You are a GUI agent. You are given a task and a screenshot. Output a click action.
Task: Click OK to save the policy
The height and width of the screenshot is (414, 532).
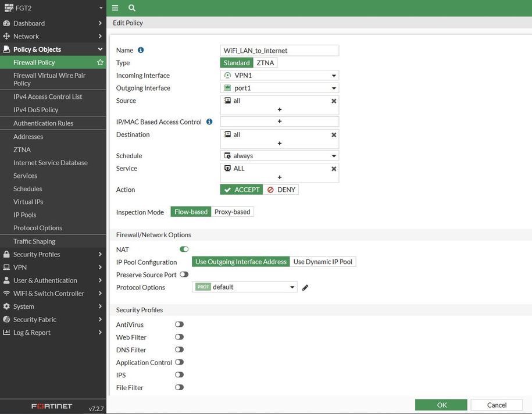click(x=441, y=405)
